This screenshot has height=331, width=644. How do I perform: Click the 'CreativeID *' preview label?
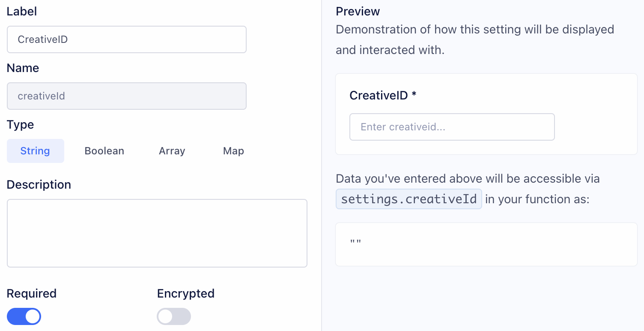(383, 95)
